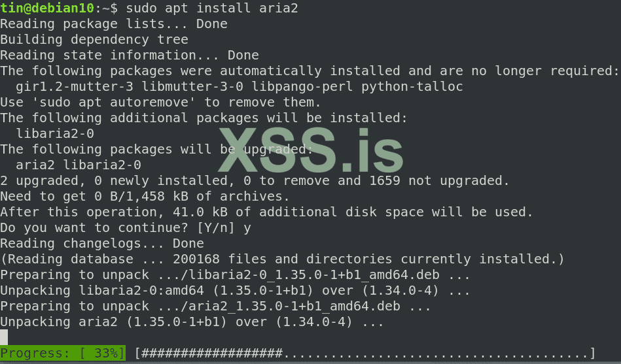This screenshot has height=364, width=621.
Task: Click the 'Reading state information... Done' line
Action: pos(130,56)
